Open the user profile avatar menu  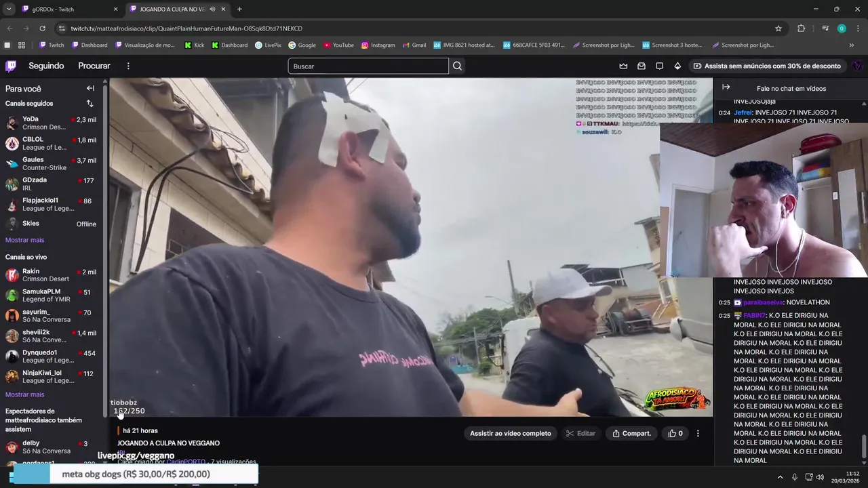pyautogui.click(x=857, y=66)
